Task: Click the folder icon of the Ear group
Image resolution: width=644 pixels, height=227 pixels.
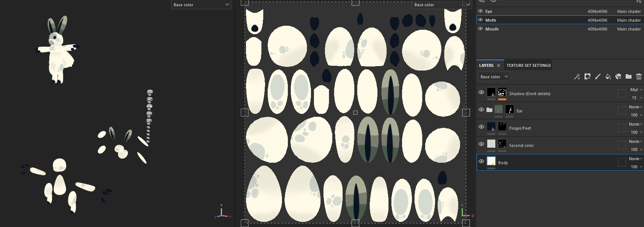Action: pyautogui.click(x=489, y=110)
